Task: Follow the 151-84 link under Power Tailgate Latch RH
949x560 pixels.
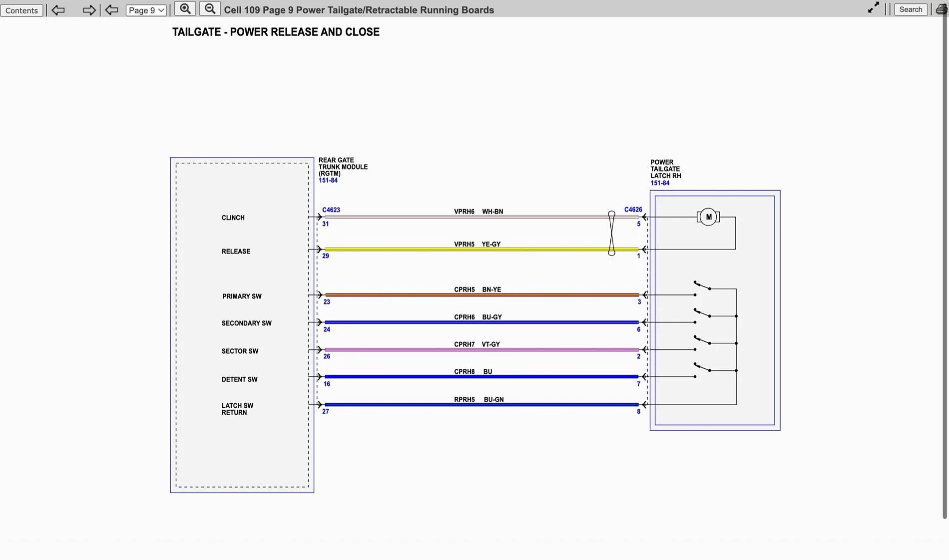Action: (x=660, y=183)
